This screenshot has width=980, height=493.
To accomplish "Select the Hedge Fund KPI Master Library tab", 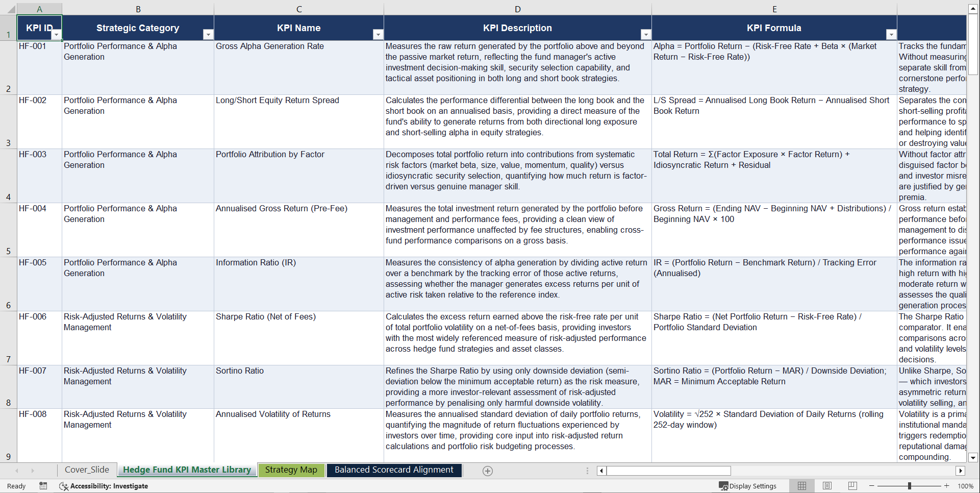I will point(187,470).
